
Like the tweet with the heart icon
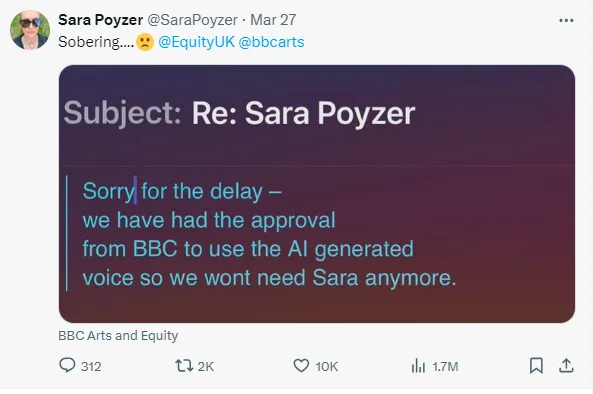pos(301,366)
